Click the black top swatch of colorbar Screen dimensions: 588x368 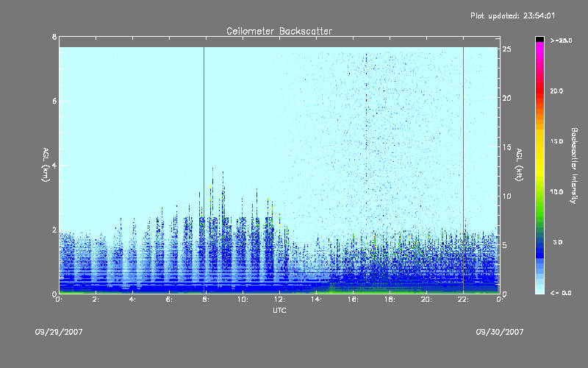click(539, 39)
